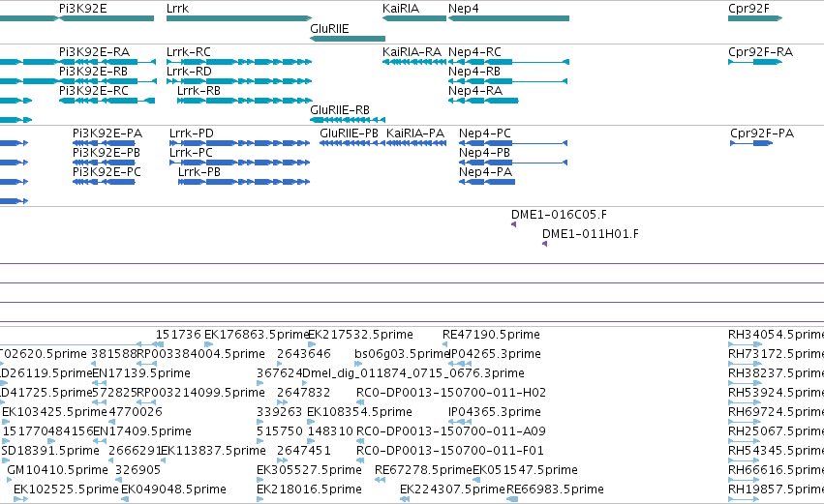Select the RH19857.5prime EST feature
Screen dimensions: 824x504
tap(745, 499)
